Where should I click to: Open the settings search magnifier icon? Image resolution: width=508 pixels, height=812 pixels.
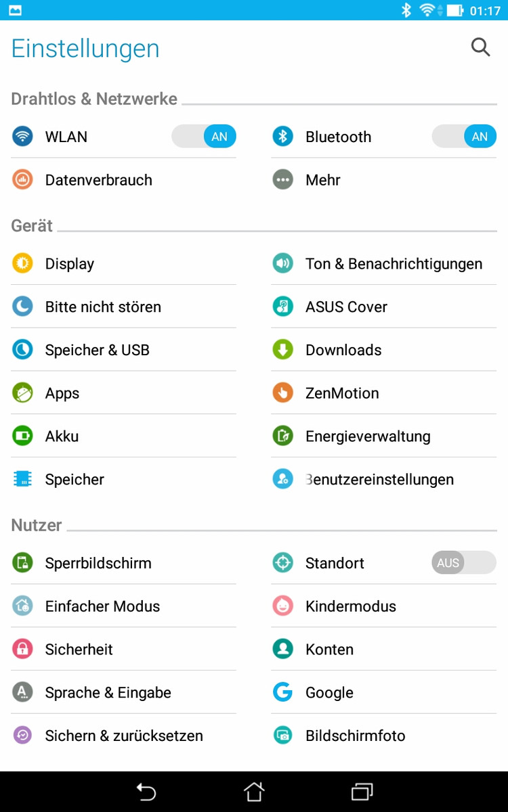coord(480,47)
